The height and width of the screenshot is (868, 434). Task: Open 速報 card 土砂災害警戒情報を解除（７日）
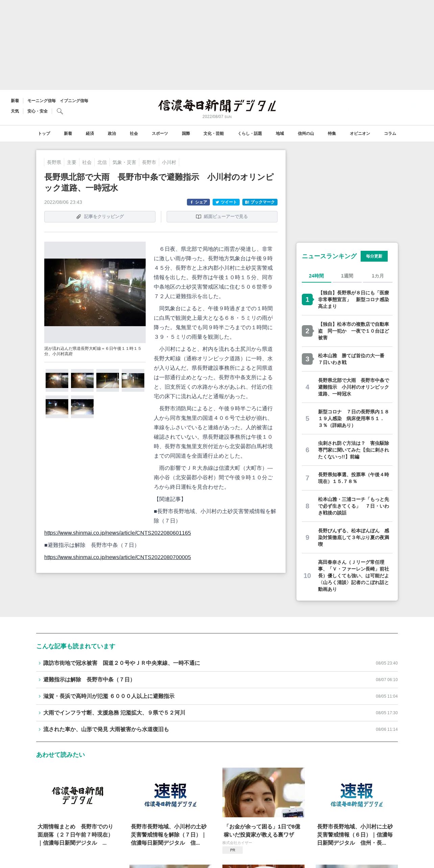[170, 807]
